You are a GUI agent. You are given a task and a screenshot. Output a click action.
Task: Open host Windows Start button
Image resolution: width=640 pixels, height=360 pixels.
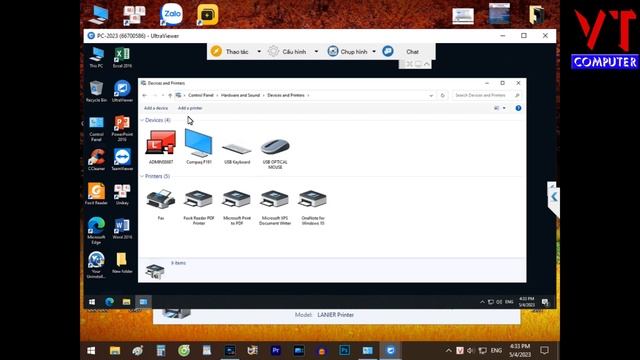click(x=91, y=350)
